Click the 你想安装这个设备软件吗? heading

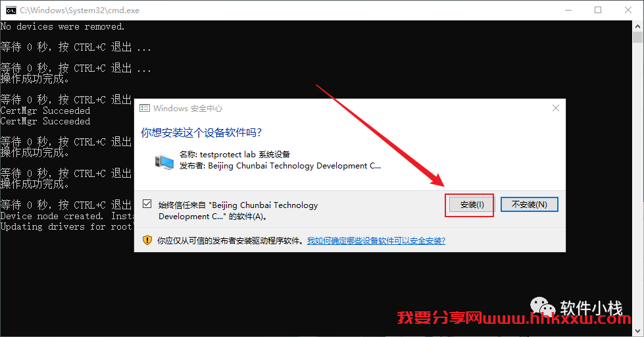point(201,133)
